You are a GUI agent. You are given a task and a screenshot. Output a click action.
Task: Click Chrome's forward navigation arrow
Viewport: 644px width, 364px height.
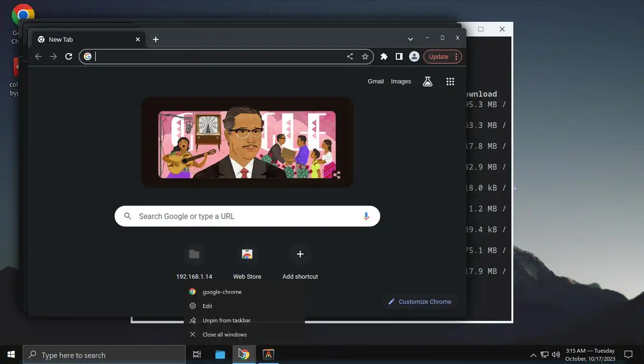point(54,56)
